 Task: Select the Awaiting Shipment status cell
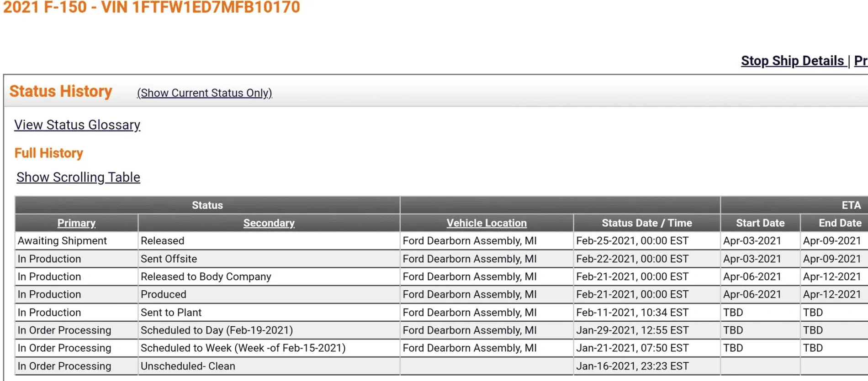click(62, 241)
